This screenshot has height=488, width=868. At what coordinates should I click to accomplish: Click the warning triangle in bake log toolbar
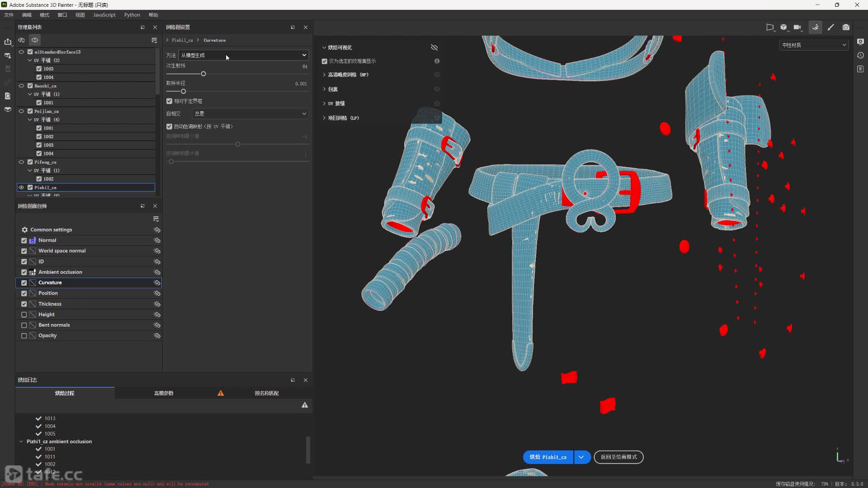coord(305,405)
